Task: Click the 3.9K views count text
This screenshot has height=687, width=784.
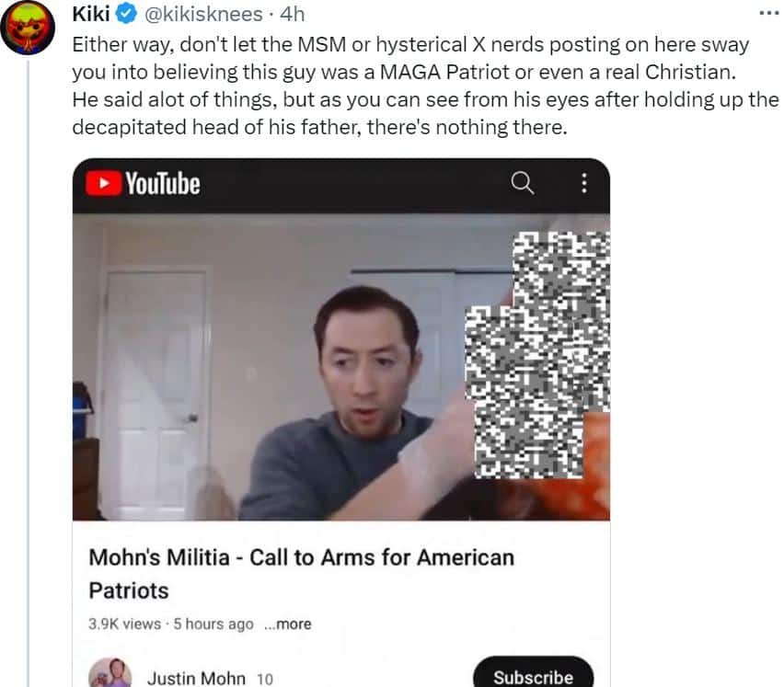Action: coord(124,624)
